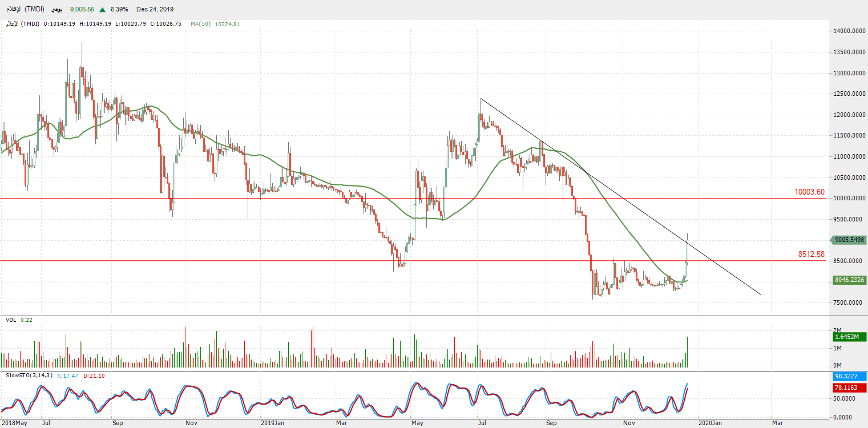The height and width of the screenshot is (428, 868).
Task: Click the 1.6452M volume tag
Action: [849, 337]
